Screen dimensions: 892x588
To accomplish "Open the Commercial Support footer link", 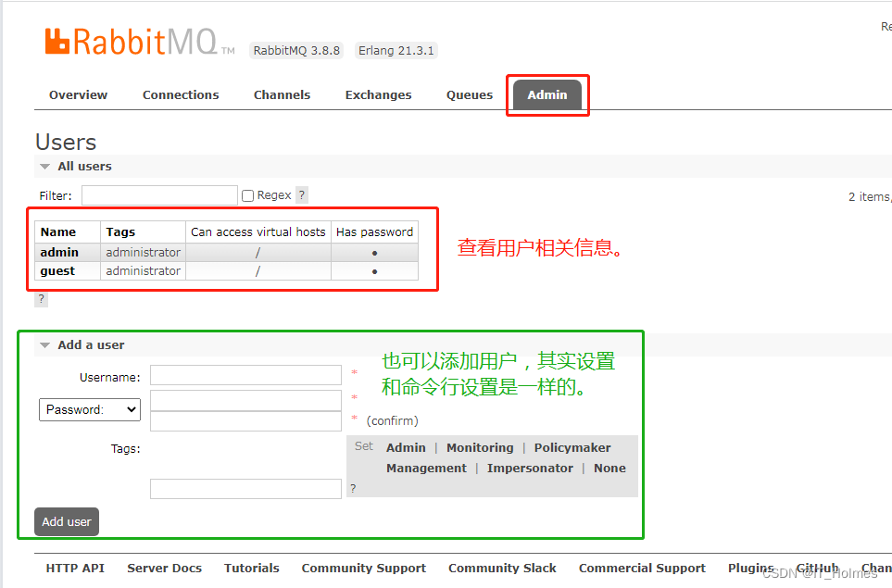I will (x=642, y=569).
